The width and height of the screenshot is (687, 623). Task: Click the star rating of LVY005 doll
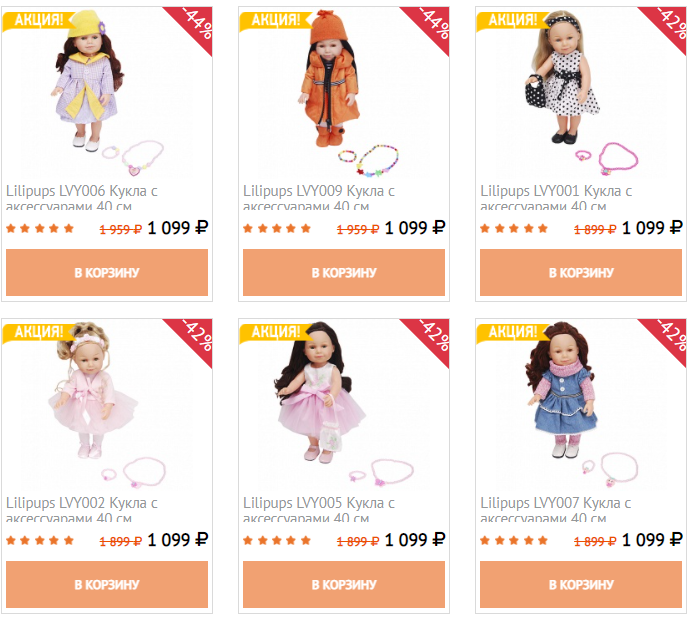(277, 540)
